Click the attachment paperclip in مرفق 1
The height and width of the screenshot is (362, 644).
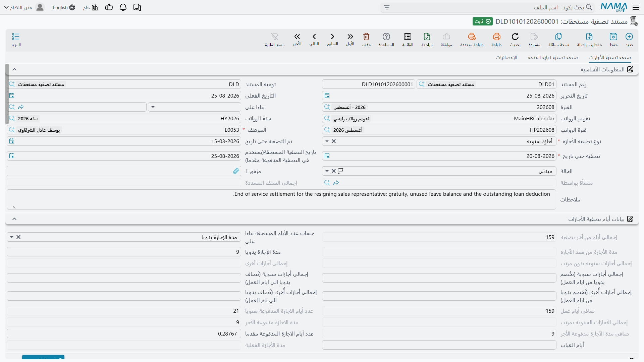[236, 171]
